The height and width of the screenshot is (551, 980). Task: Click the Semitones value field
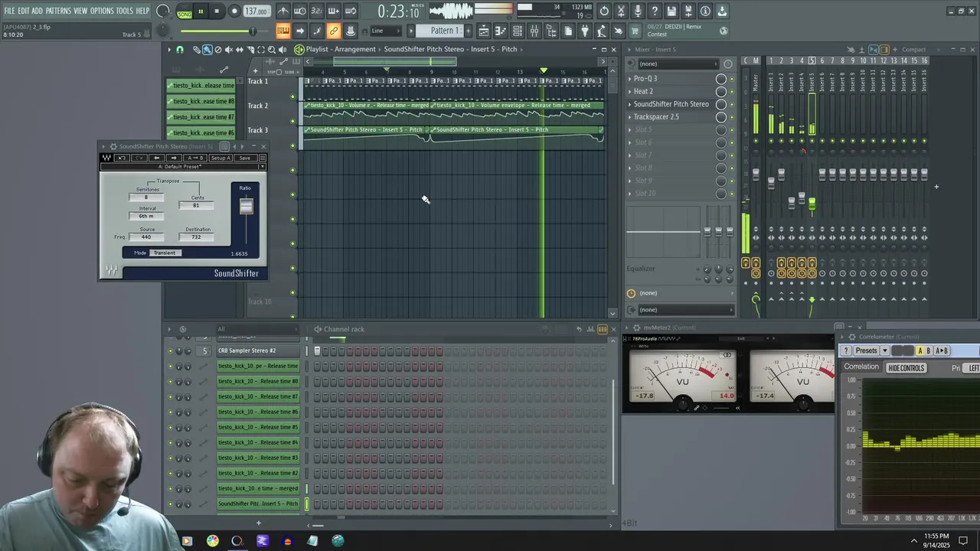[x=146, y=197]
